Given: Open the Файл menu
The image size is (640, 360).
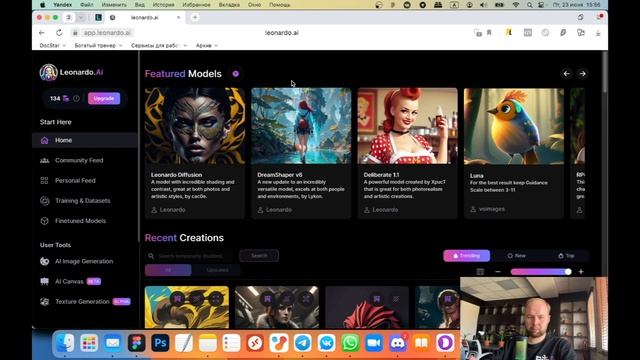Looking at the screenshot, I should coord(87,5).
